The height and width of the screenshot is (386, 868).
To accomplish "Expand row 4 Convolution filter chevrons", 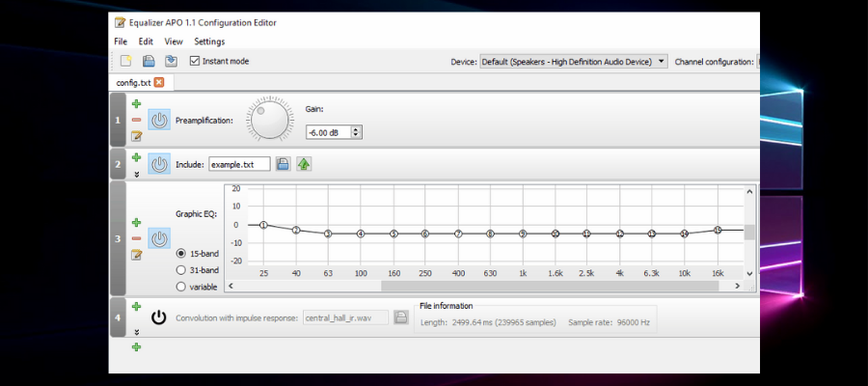I will point(136,332).
